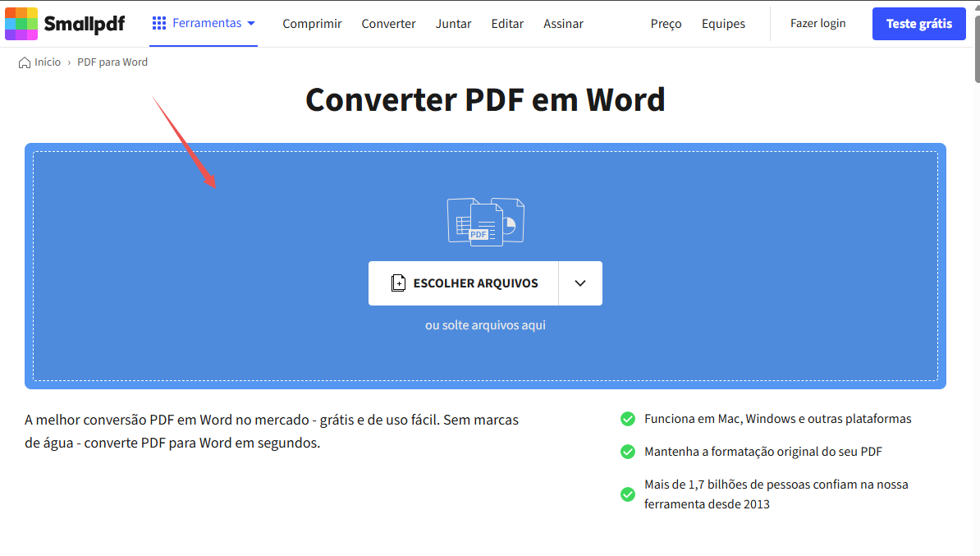Click Fazer login
This screenshot has width=980, height=556.
click(817, 23)
